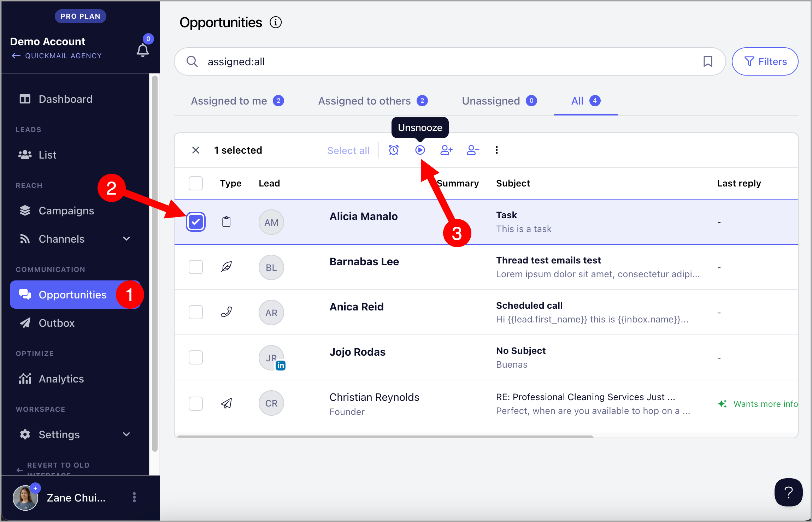Check the Christian Reynolds row checkbox
812x522 pixels.
tap(196, 403)
